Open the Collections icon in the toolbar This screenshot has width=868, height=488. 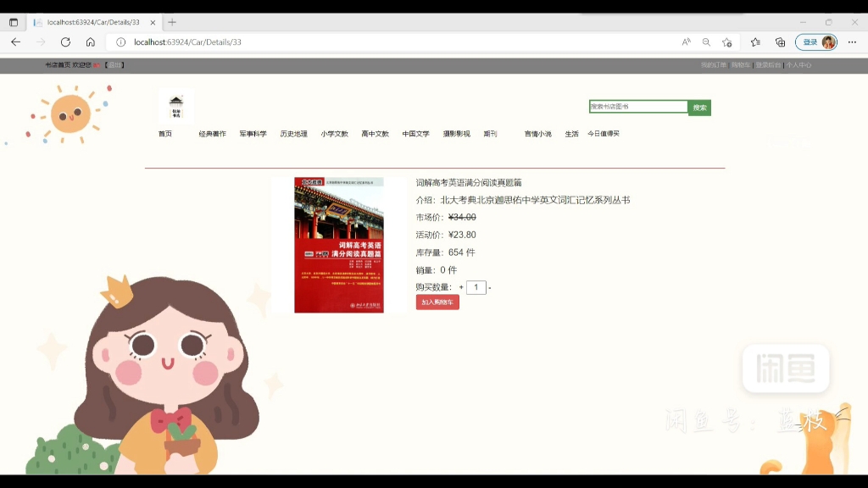[754, 41]
